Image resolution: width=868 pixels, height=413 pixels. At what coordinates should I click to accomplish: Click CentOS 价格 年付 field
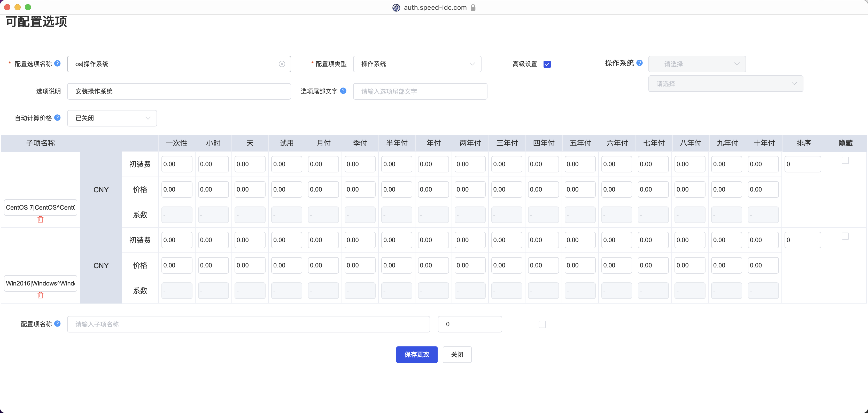pos(433,189)
